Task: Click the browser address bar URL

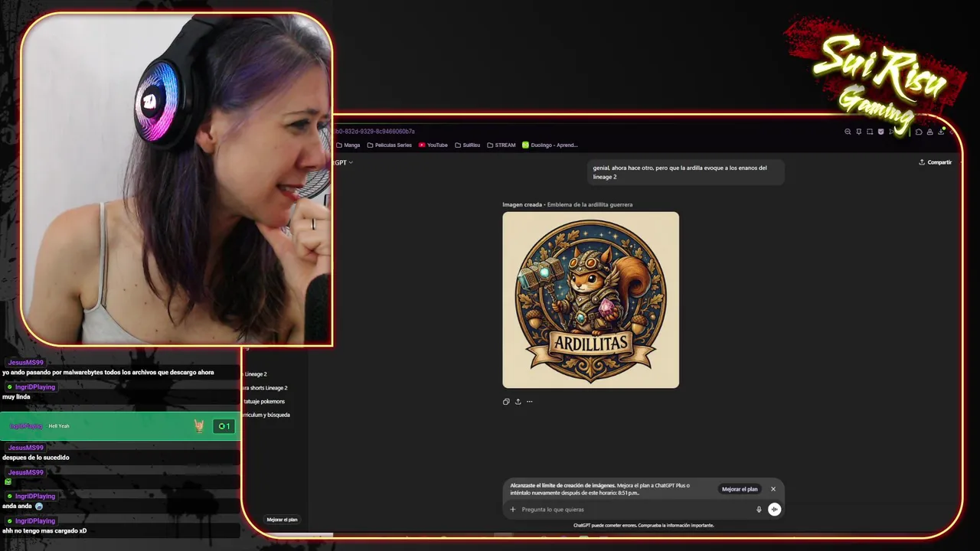Action: click(x=375, y=132)
